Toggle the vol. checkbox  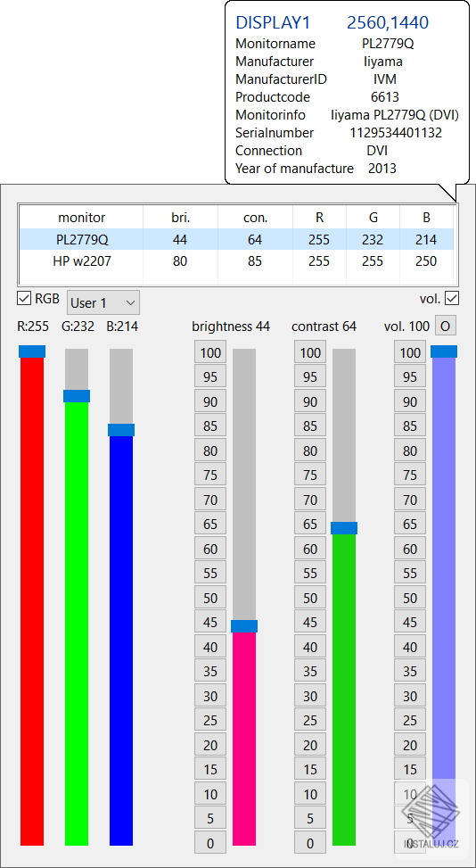(x=452, y=299)
